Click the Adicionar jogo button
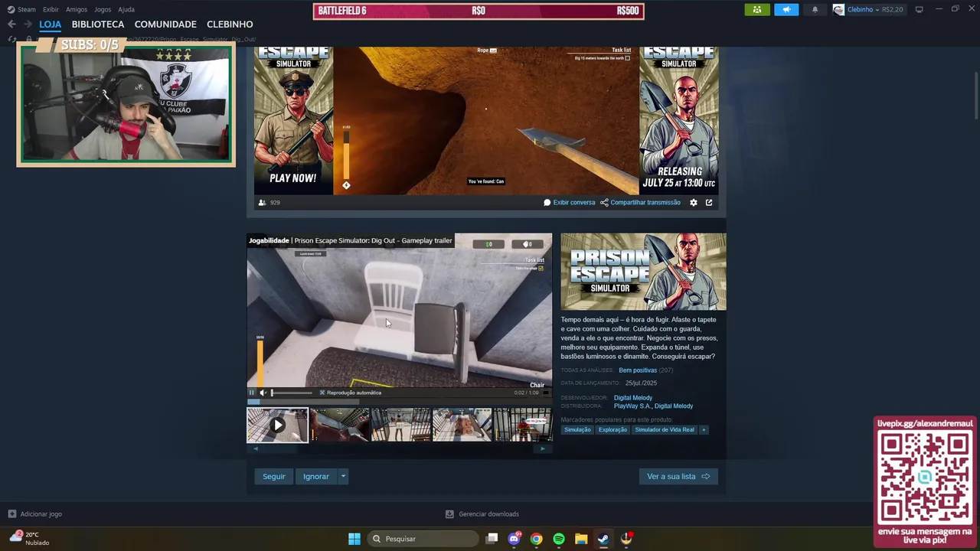Image resolution: width=980 pixels, height=551 pixels. [34, 514]
